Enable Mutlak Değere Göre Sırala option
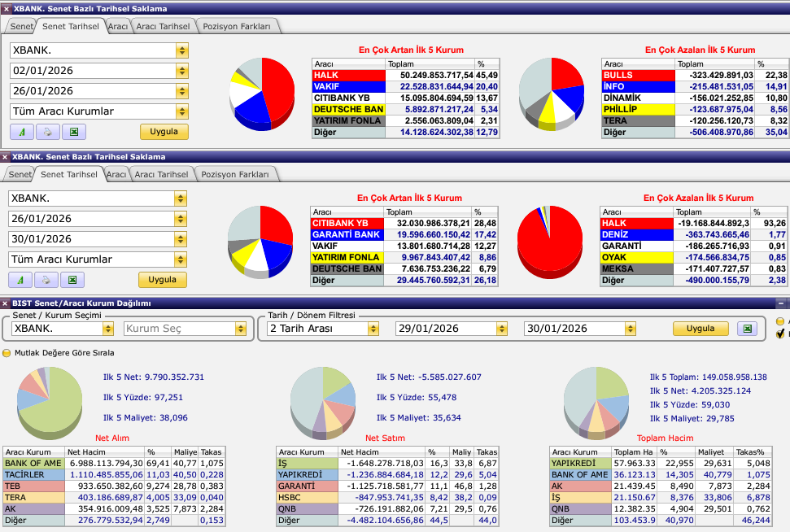Screen dimensions: 790x532 click(7, 353)
